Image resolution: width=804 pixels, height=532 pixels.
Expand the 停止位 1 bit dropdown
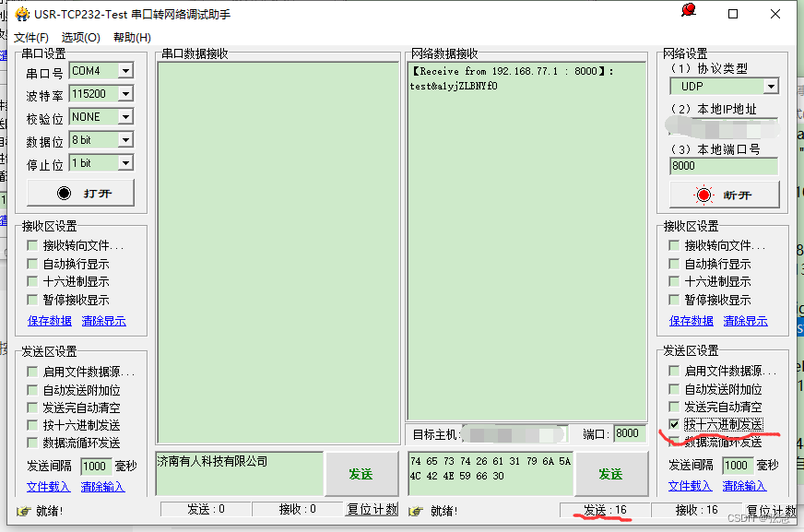(125, 163)
